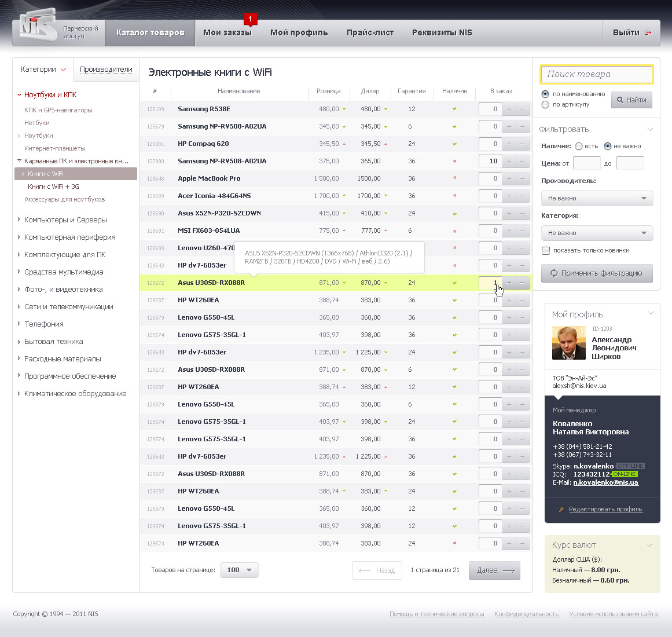This screenshot has height=637, width=672.
Task: Click the plus button for Samsung R538E
Action: pos(509,109)
